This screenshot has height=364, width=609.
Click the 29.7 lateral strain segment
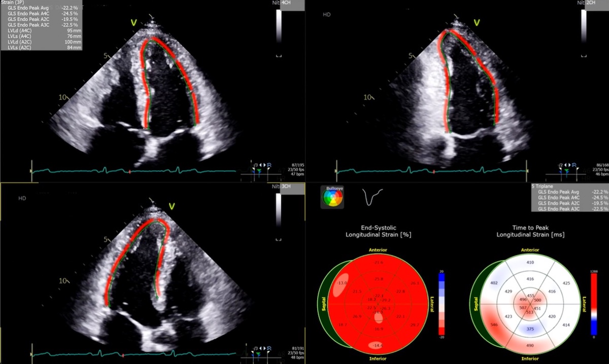coord(415,324)
